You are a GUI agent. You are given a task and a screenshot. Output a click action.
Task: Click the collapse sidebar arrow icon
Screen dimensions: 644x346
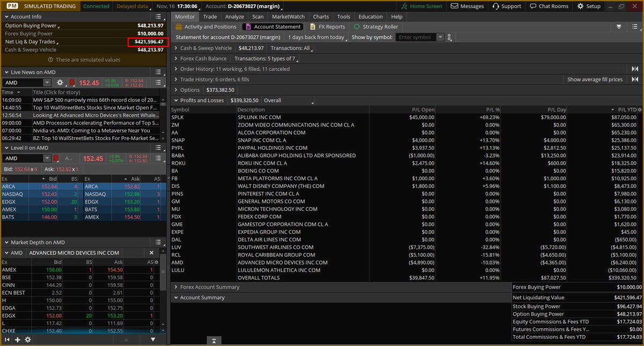click(x=8, y=340)
